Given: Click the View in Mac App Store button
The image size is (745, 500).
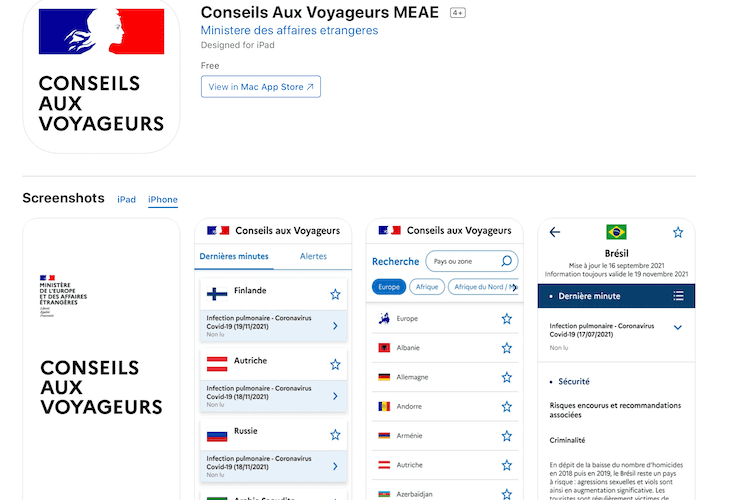Looking at the screenshot, I should tap(261, 87).
